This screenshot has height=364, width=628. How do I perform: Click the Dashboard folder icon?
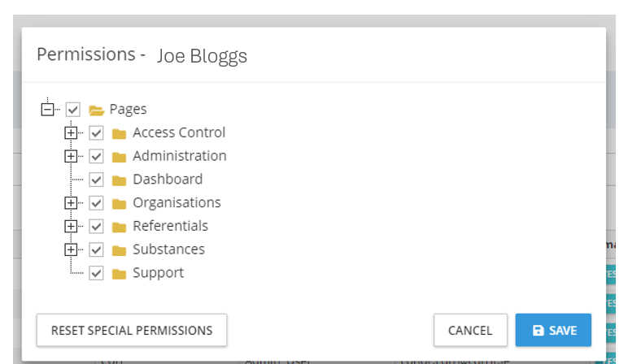point(120,180)
